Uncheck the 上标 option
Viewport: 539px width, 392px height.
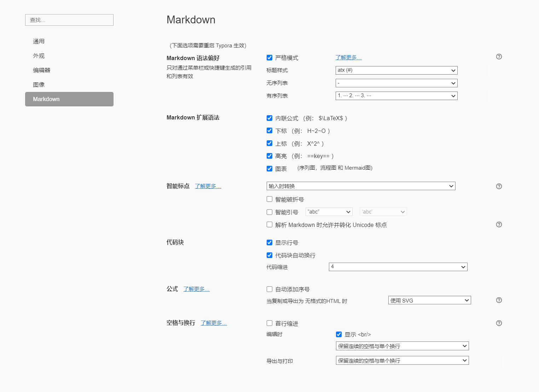[x=269, y=143]
